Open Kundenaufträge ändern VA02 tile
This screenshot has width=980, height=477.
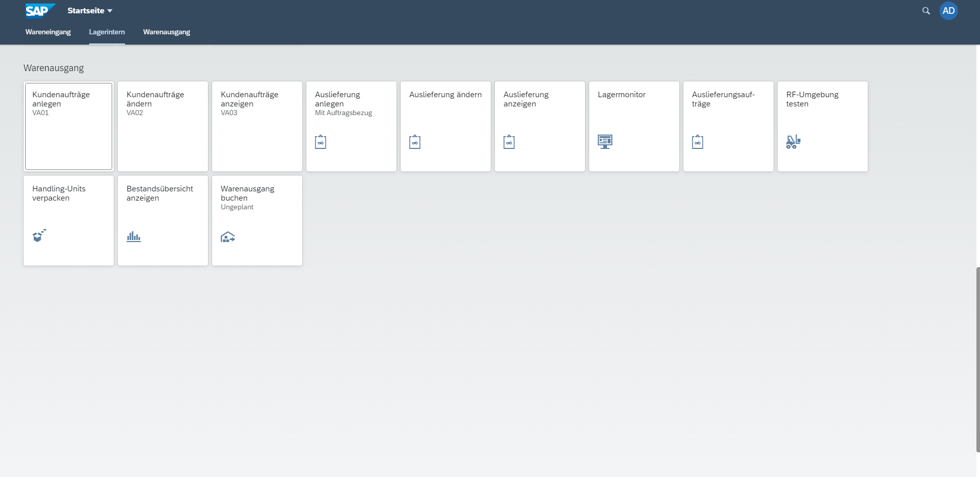pyautogui.click(x=163, y=126)
